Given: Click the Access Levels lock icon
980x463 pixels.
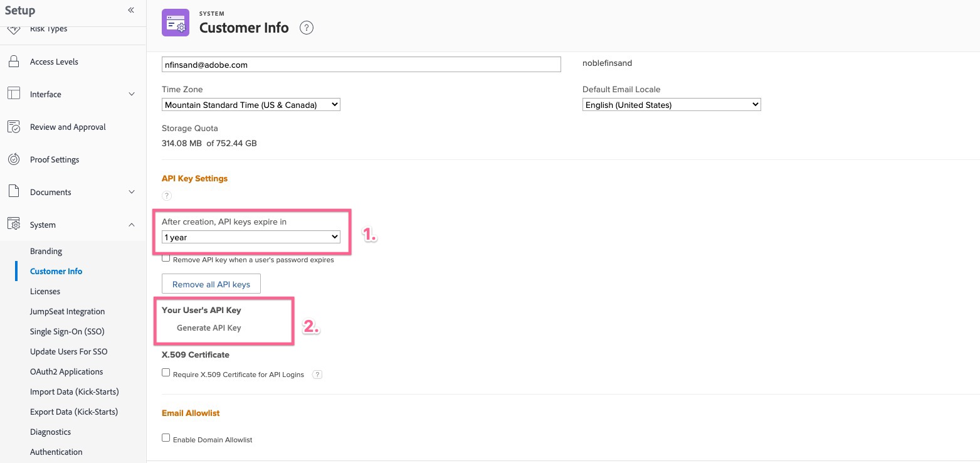Looking at the screenshot, I should pos(14,61).
